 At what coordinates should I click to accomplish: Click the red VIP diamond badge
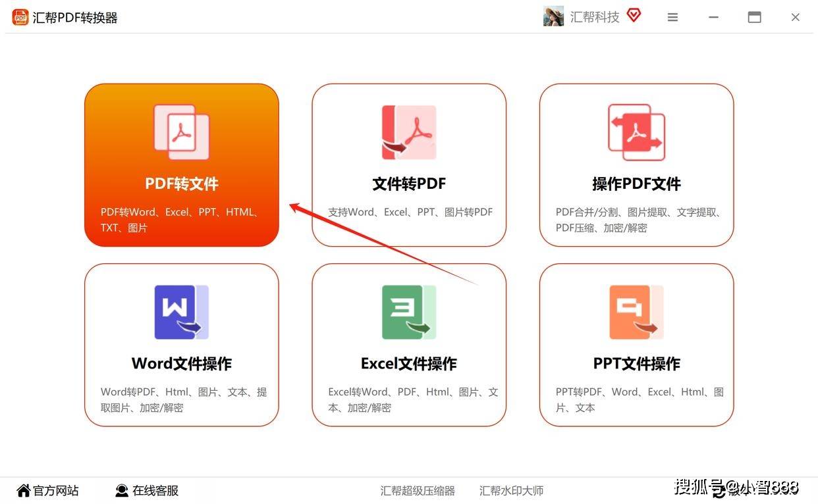(634, 15)
